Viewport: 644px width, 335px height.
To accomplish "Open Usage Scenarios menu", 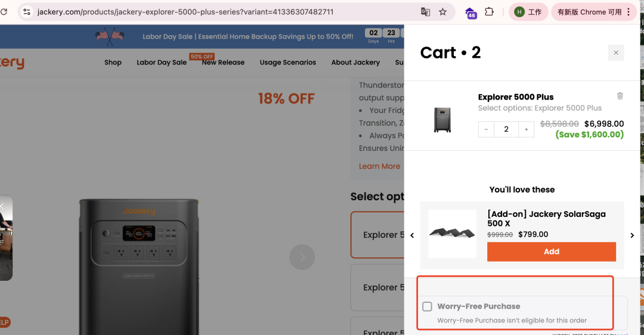I will [288, 63].
